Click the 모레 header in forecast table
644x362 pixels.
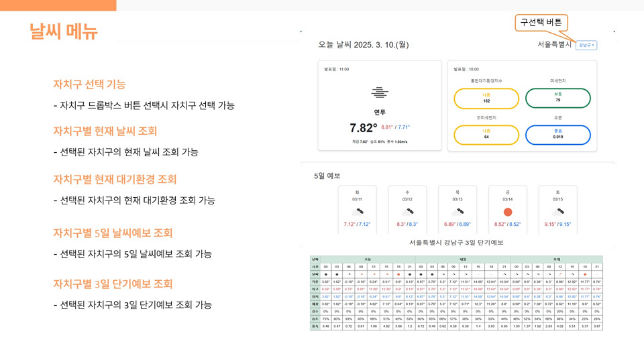(x=557, y=259)
